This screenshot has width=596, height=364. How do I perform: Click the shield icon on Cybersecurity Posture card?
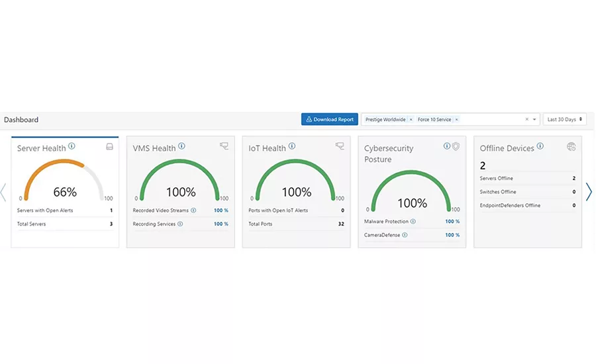(456, 146)
